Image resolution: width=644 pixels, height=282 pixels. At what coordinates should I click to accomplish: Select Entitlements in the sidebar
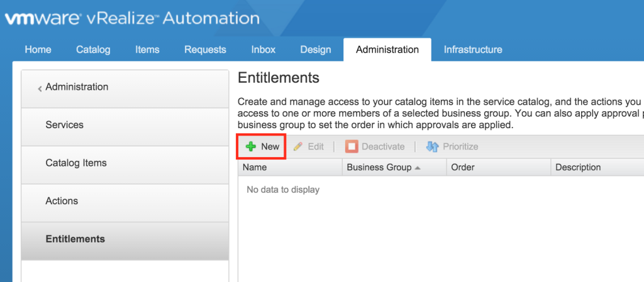click(125, 241)
